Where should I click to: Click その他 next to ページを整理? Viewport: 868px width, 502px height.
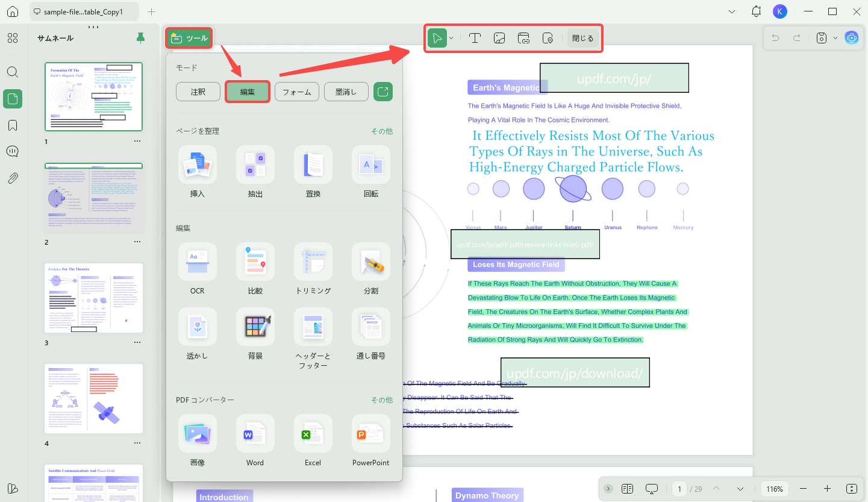382,131
